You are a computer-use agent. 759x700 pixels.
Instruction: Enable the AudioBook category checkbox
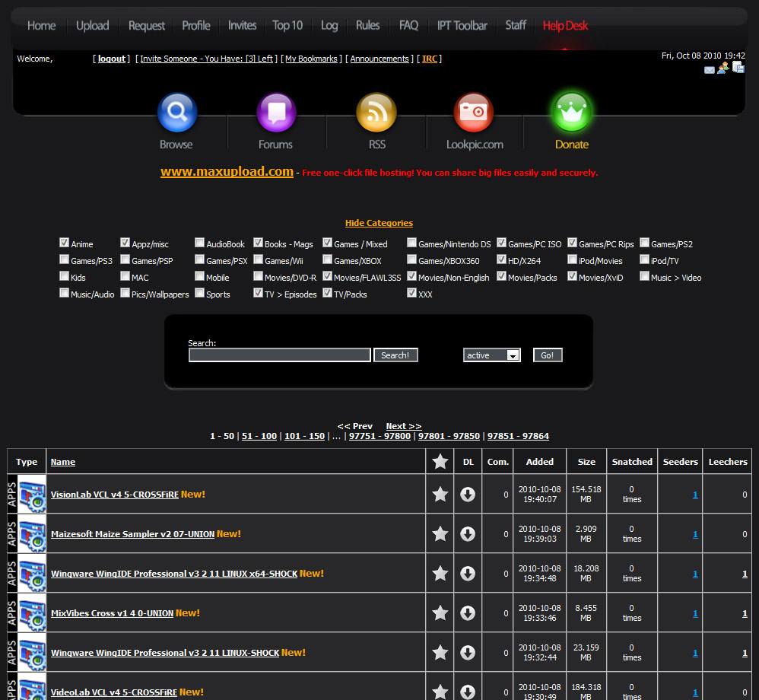[199, 242]
